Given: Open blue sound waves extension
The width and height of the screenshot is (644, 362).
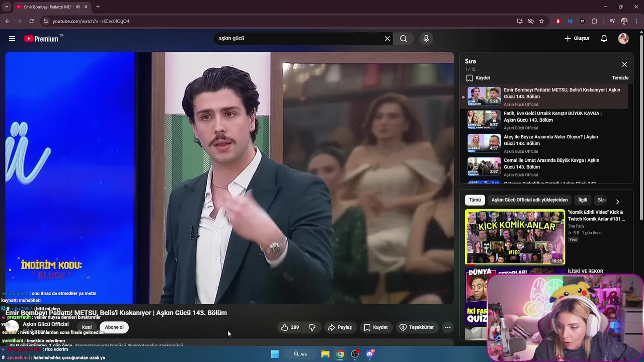Looking at the screenshot, I should [570, 21].
